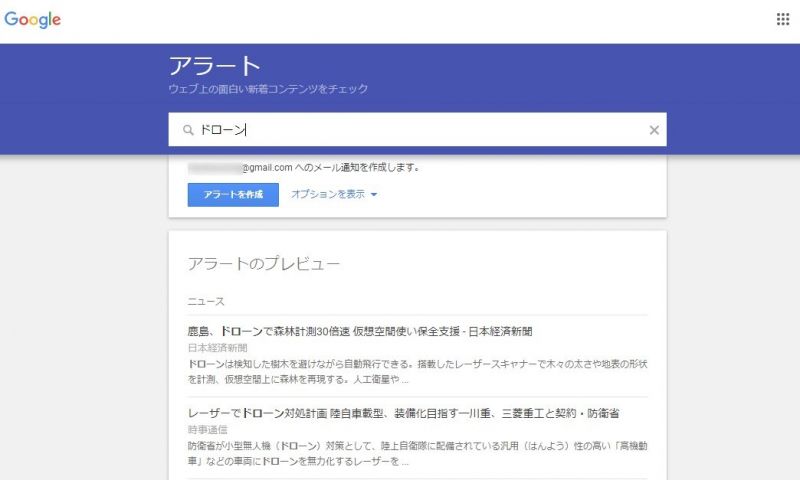Click inside the ドローン search field
This screenshot has height=480, width=800.
(x=417, y=130)
